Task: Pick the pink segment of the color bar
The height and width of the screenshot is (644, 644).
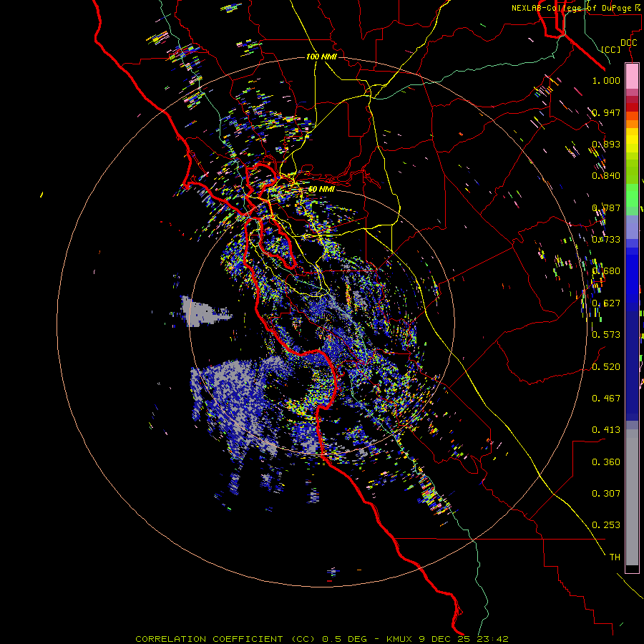Action: click(632, 77)
